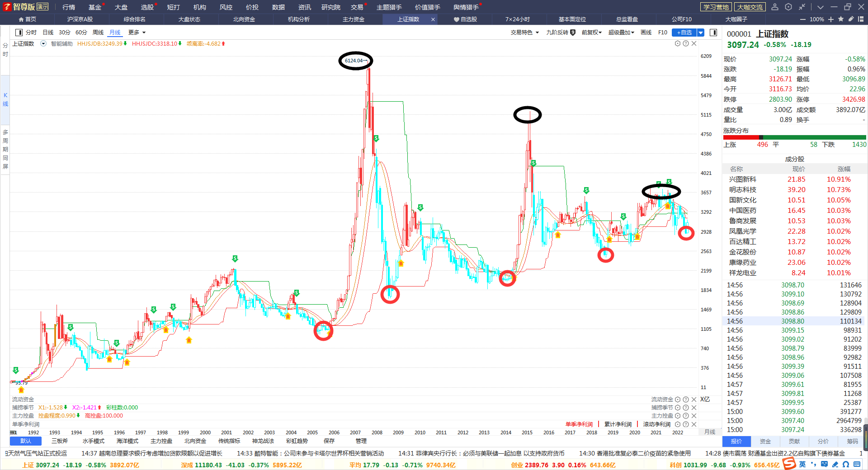Click the 智尊版 app logo

(x=7, y=7)
